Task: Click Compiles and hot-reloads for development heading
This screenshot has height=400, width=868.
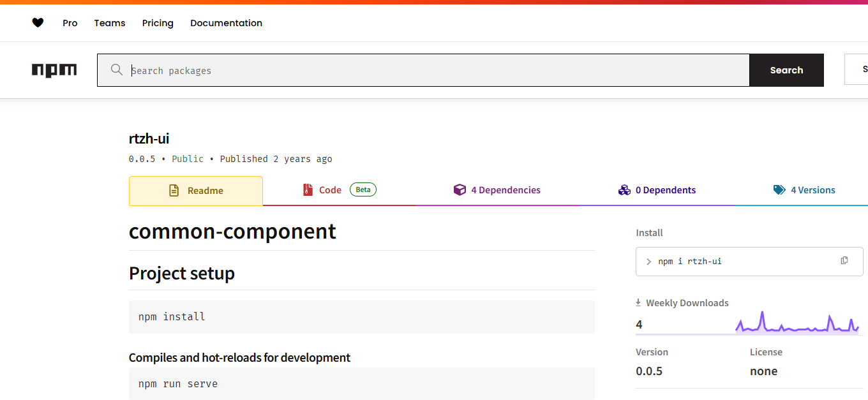Action: click(x=239, y=357)
